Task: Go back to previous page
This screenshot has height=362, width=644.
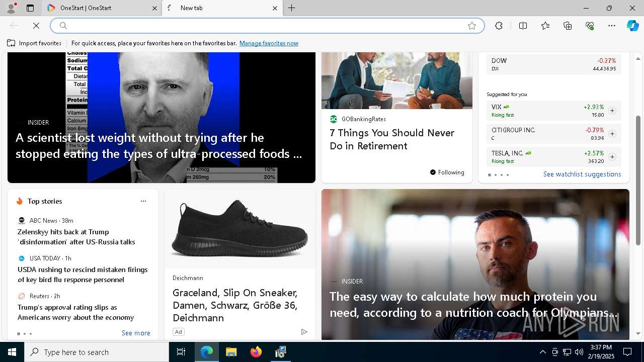Action: click(14, 26)
